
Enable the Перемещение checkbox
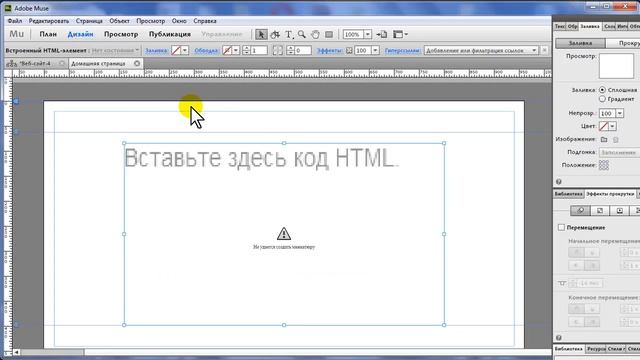click(x=562, y=227)
